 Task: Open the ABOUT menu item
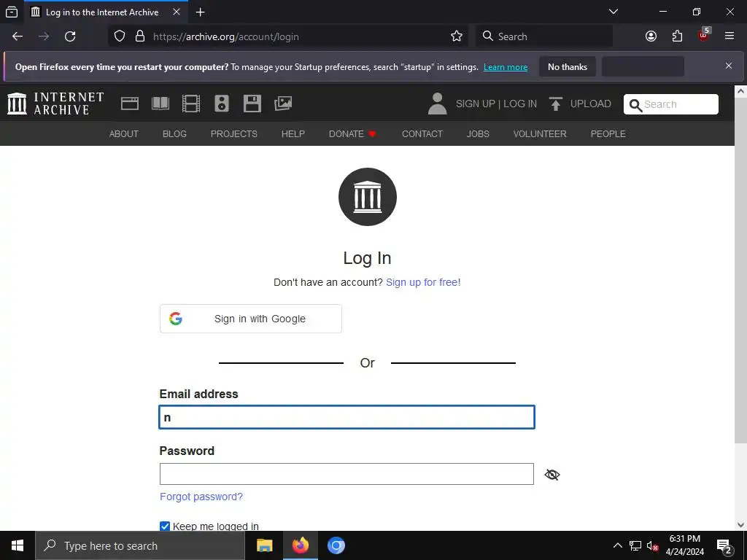click(124, 134)
